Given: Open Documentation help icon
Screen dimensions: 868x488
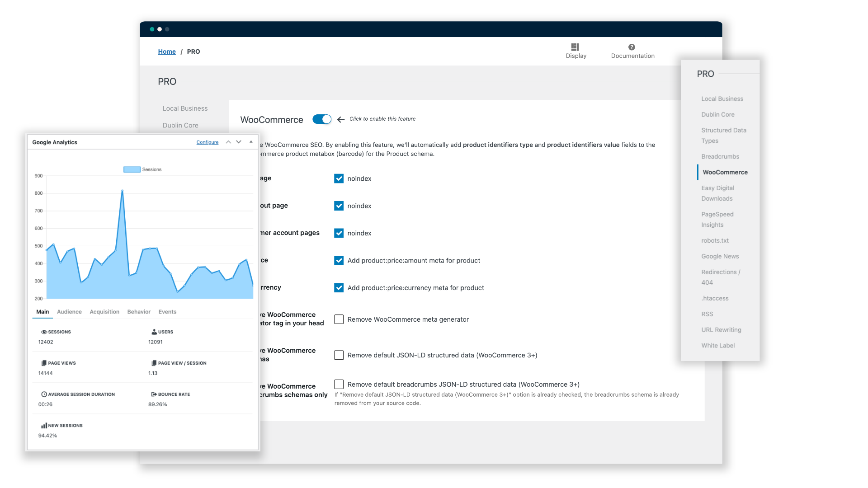Looking at the screenshot, I should point(632,47).
